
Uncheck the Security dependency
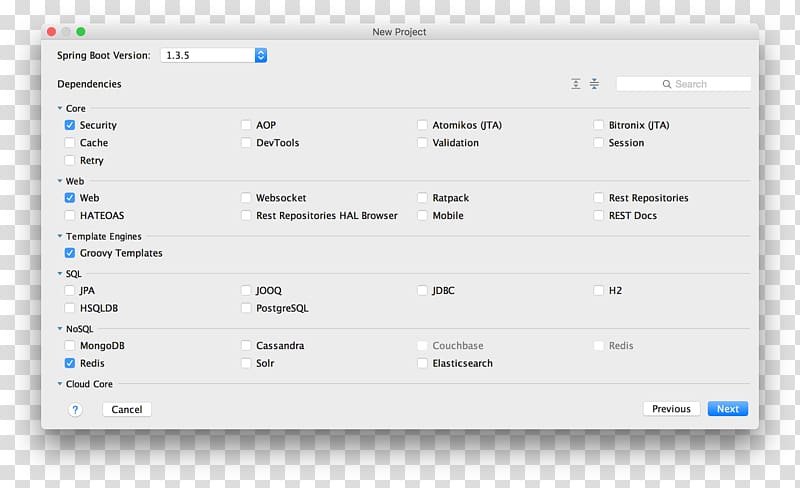pos(70,125)
